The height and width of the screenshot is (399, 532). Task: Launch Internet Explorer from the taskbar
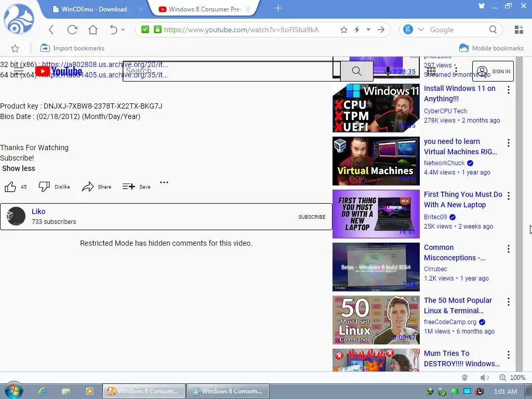[42, 391]
